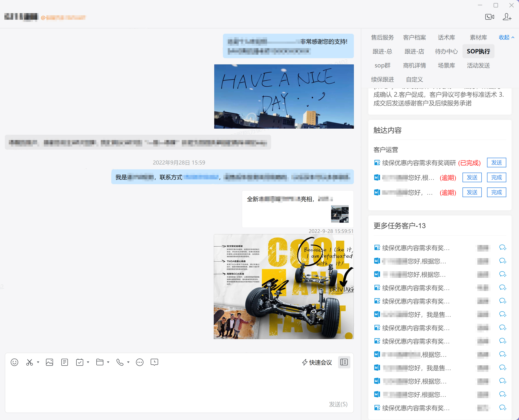The width and height of the screenshot is (519, 420).
Task: Expand the phone call dropdown arrow
Action: (x=128, y=362)
